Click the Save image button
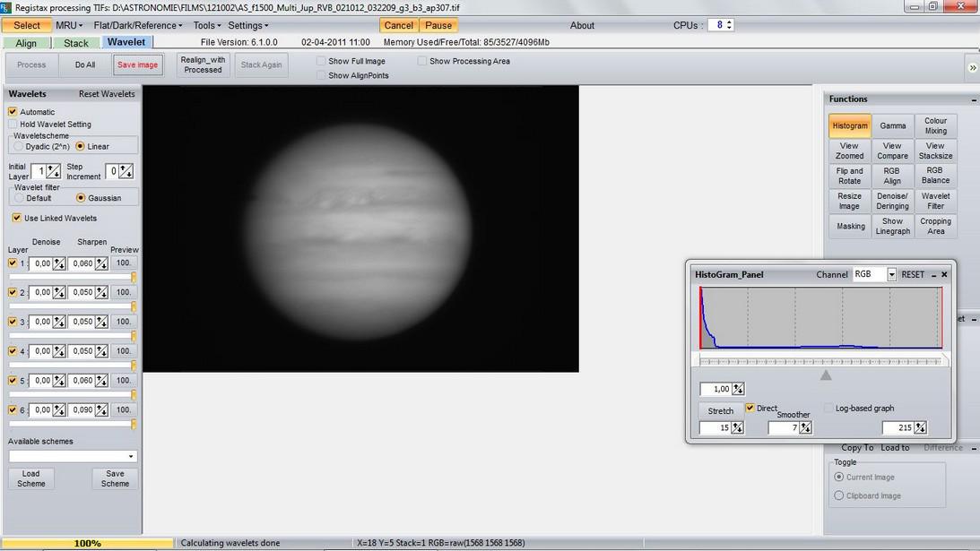 click(x=138, y=65)
